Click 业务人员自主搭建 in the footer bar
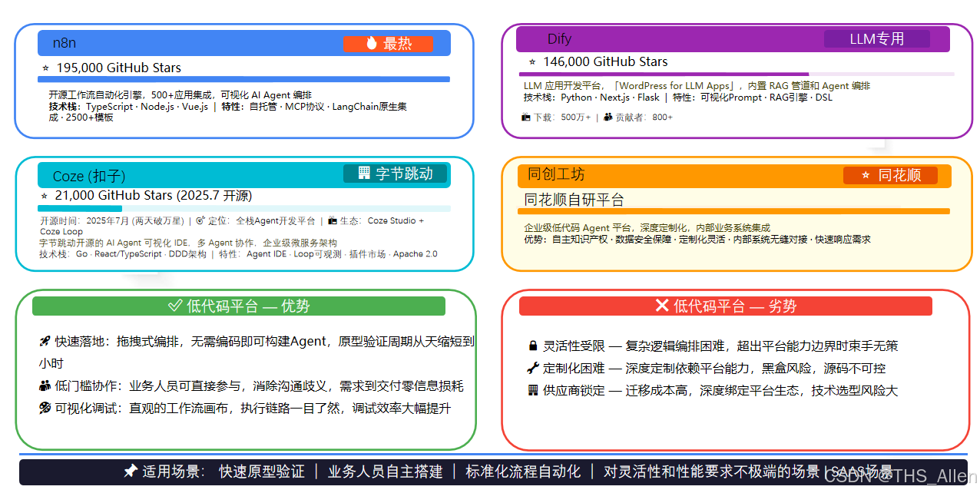Screen dimensions: 980x493 click(386, 471)
